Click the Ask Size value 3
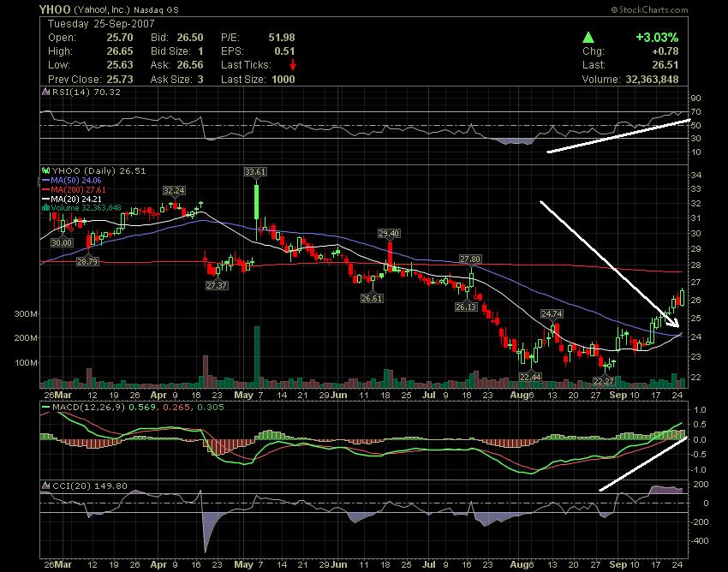 (x=200, y=79)
